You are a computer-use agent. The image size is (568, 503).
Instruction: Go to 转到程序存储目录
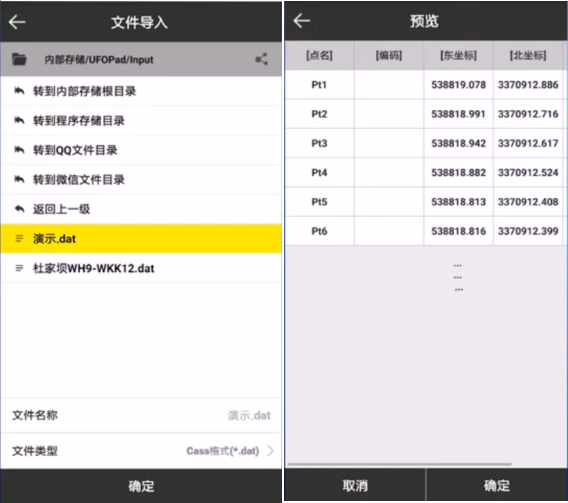[141, 120]
